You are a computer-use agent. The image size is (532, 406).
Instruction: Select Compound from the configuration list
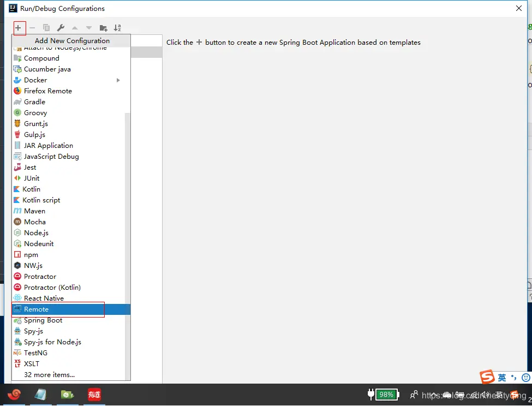click(x=71, y=58)
